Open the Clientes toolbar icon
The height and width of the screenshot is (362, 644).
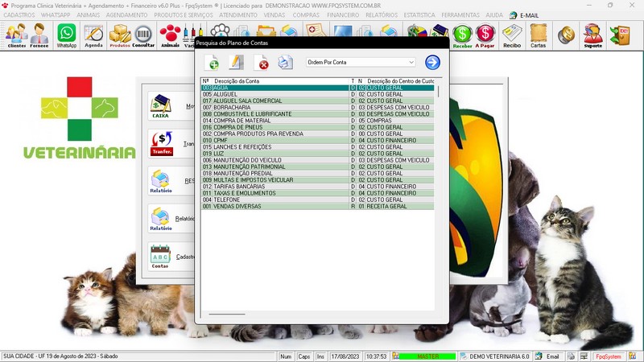coord(16,35)
